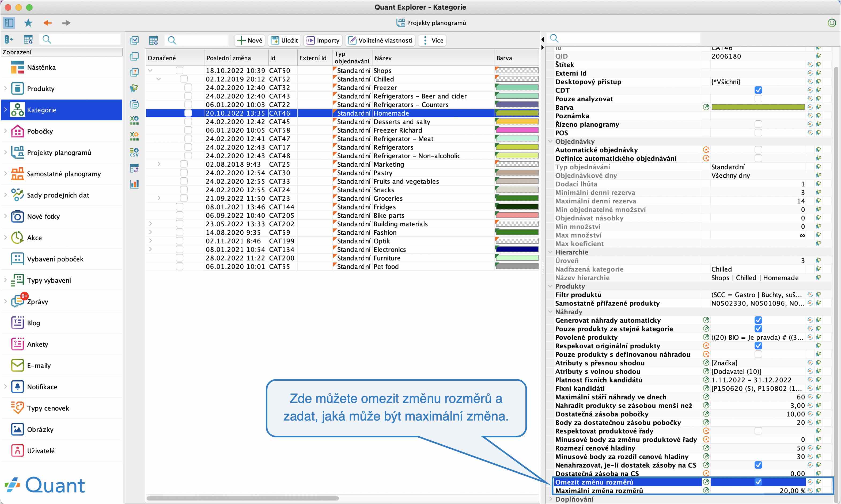Click the E-maily envelope icon

pyautogui.click(x=17, y=365)
